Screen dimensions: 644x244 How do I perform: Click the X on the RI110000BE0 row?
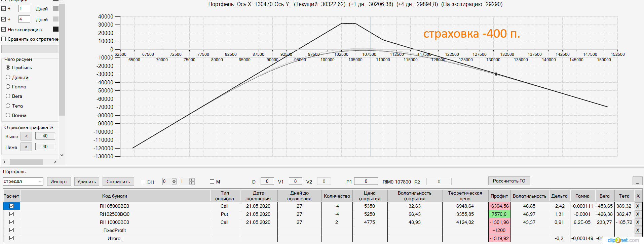tap(638, 222)
